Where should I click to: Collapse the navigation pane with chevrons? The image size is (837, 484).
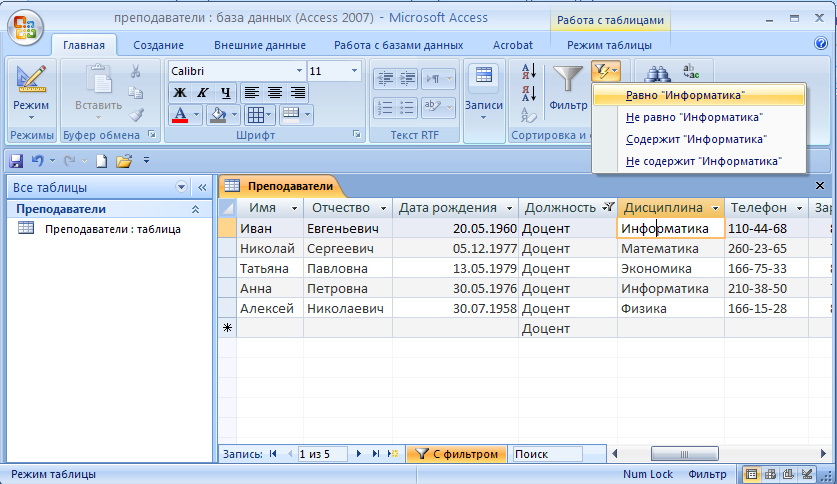pyautogui.click(x=202, y=187)
